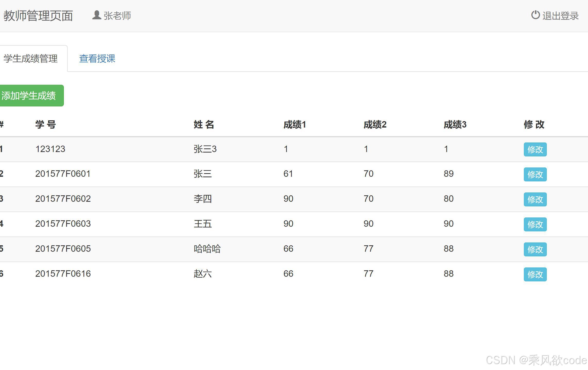This screenshot has height=370, width=588.
Task: Open the 学生成绩管理 tab
Action: 31,58
